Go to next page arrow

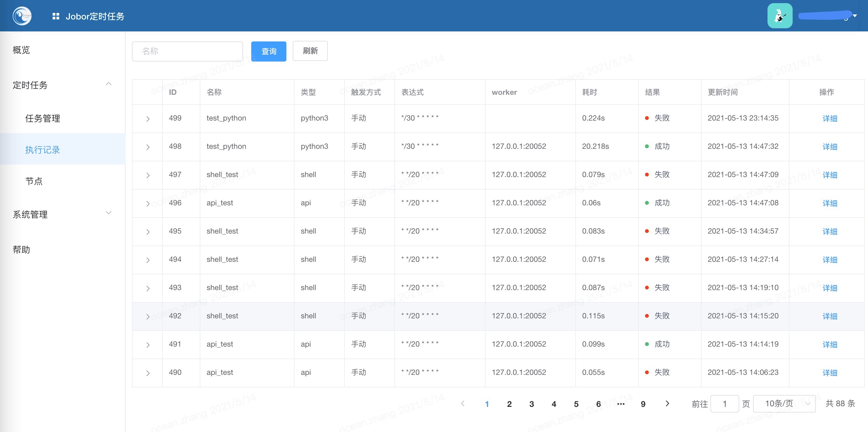tap(667, 403)
